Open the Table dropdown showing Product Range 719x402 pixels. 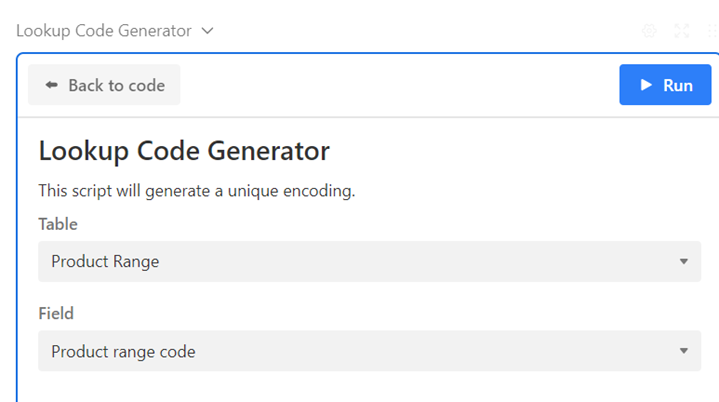(369, 262)
